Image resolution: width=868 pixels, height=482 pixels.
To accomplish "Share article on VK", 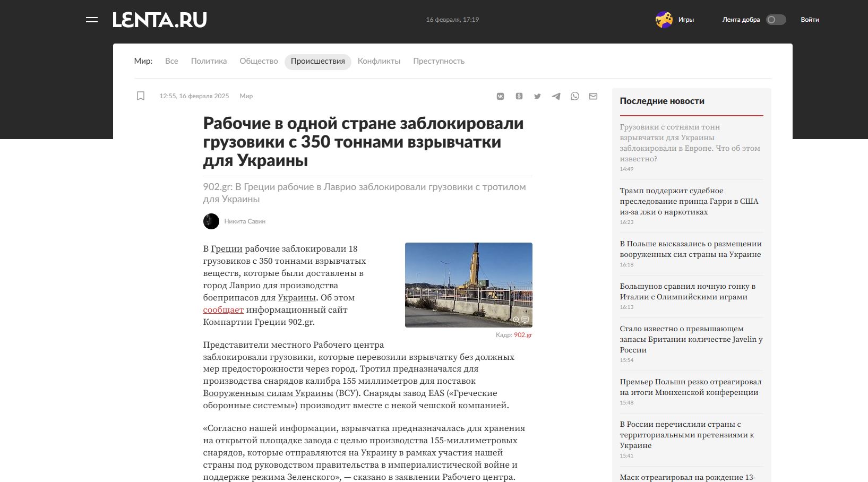I will [500, 96].
